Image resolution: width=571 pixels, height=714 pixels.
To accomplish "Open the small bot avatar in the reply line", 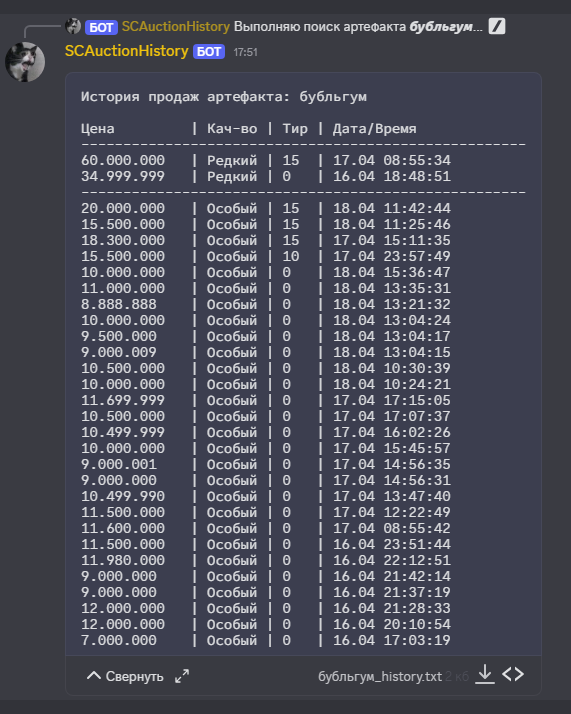I will click(x=73, y=26).
